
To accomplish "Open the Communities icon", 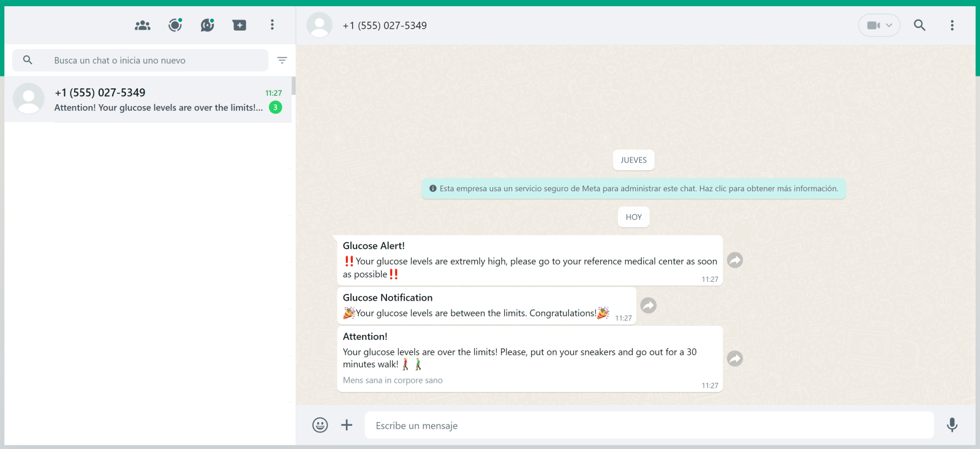I will click(143, 25).
